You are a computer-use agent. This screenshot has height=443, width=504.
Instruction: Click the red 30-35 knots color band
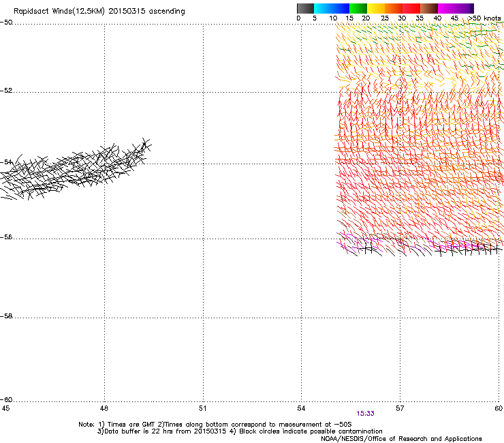click(411, 8)
